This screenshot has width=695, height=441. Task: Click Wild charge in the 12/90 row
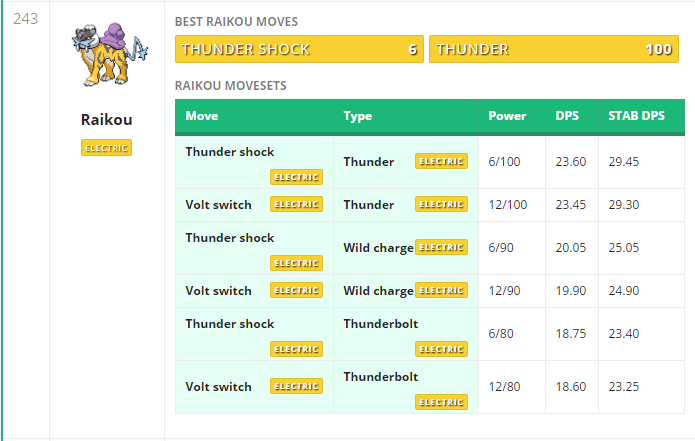pos(378,291)
